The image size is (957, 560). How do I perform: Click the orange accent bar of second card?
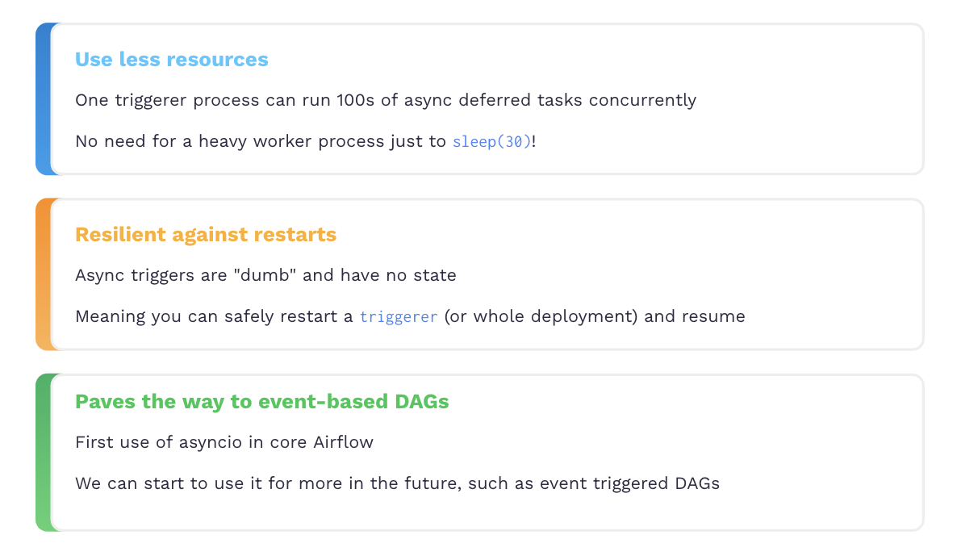[x=44, y=274]
